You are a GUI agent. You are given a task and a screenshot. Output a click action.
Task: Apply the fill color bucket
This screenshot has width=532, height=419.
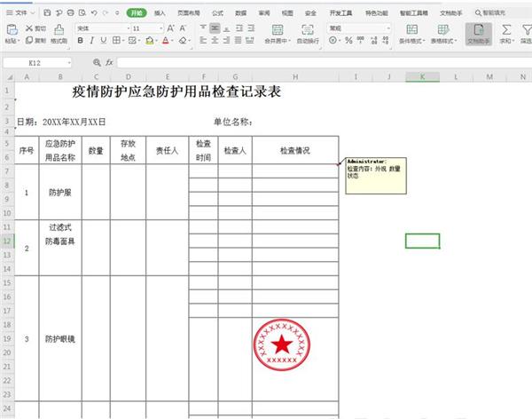(x=149, y=41)
